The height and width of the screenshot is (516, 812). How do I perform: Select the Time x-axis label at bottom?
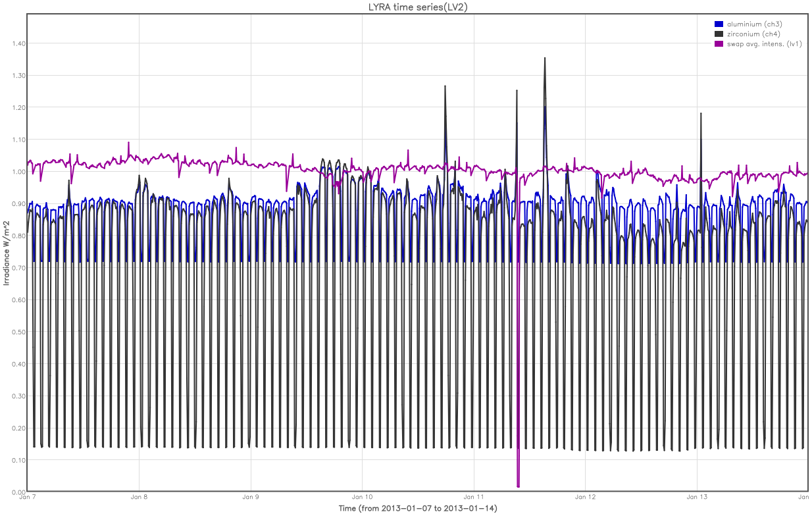pos(417,509)
